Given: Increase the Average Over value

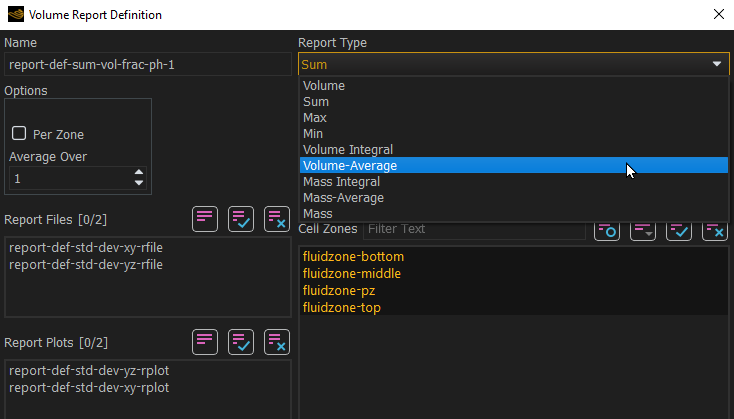Looking at the screenshot, I should [139, 173].
